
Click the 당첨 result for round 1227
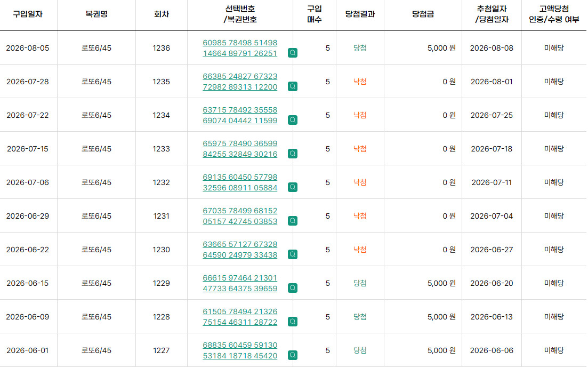coord(360,350)
